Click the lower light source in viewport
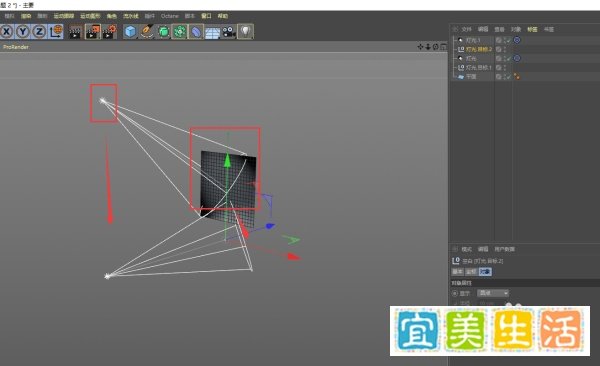Image resolution: width=600 pixels, height=366 pixels. point(108,276)
